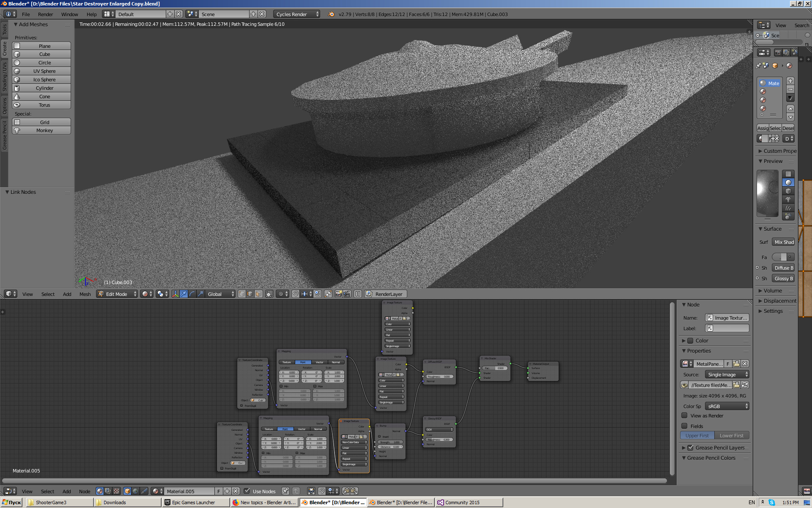
Task: Open the Edit Mode selector dropdown
Action: tap(117, 294)
